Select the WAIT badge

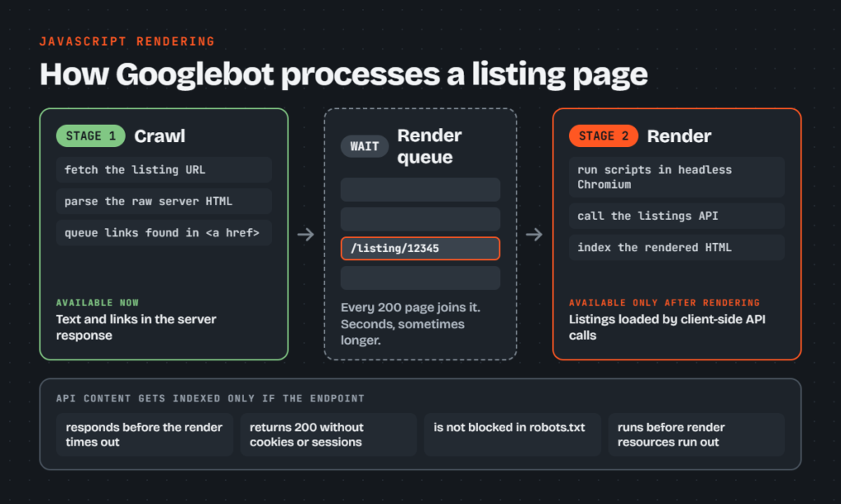click(x=365, y=146)
